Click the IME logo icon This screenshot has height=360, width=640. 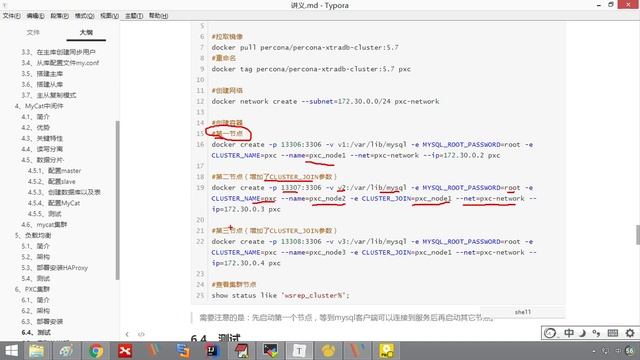coord(550,333)
